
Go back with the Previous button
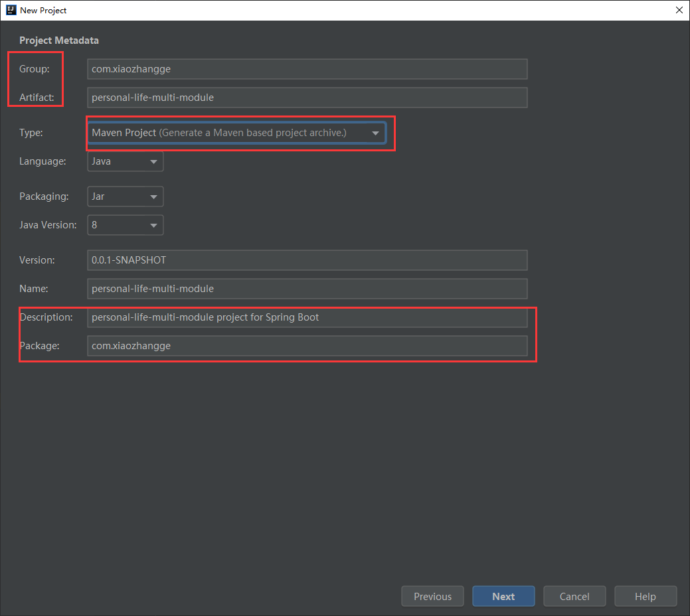tap(432, 596)
